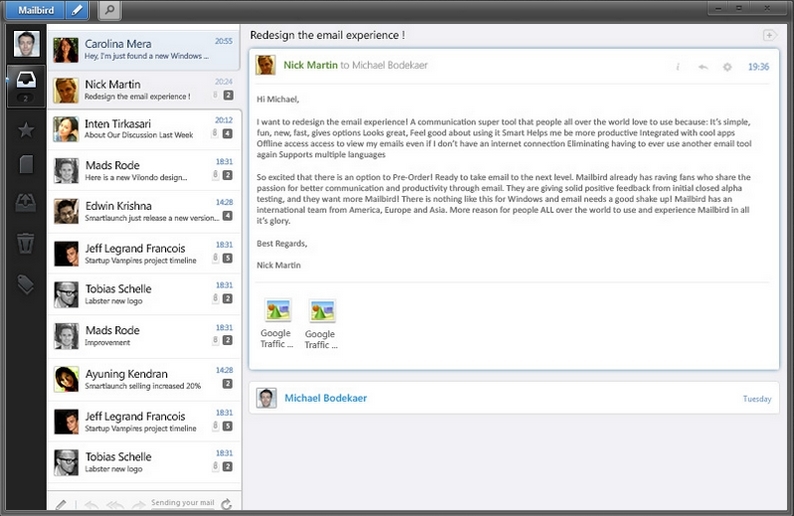Open the search magnifier in title bar

(110, 10)
